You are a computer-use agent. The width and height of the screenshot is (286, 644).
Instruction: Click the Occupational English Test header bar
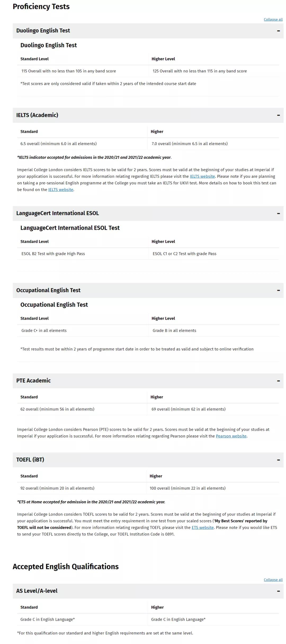click(148, 290)
